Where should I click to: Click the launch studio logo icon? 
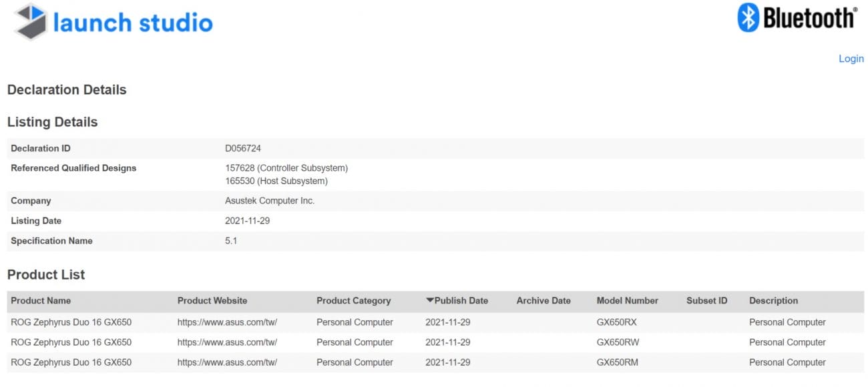(31, 21)
